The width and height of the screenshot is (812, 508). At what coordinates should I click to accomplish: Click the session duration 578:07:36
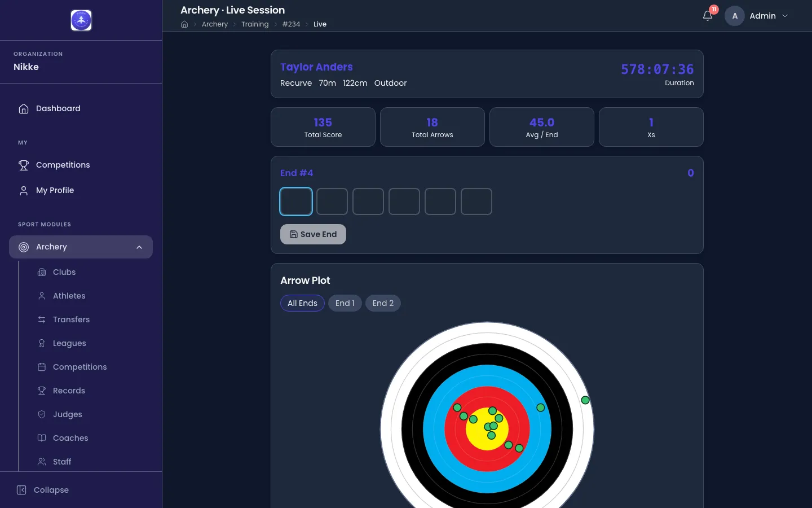657,69
